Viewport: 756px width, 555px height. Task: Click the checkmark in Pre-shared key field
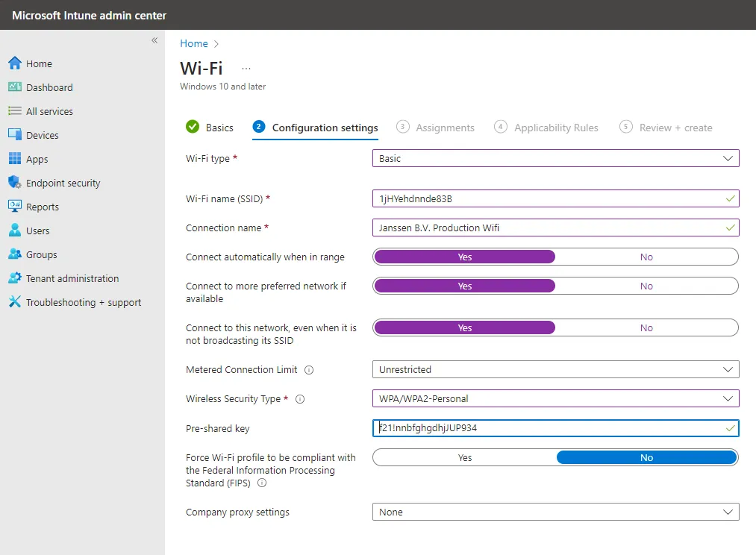(x=730, y=428)
